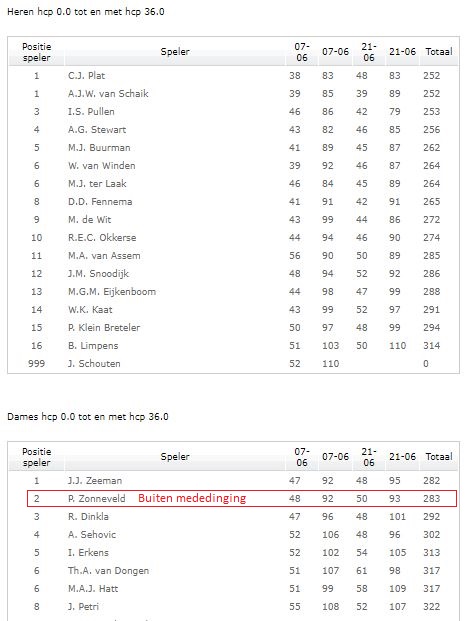Click P. Klein Breteler name

(104, 328)
